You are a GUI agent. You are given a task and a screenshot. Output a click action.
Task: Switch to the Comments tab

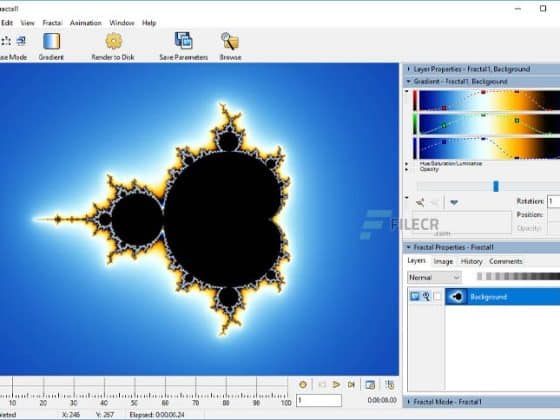pos(506,261)
